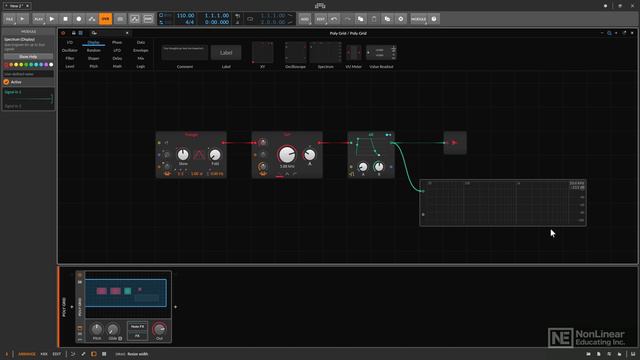This screenshot has height=360, width=640.
Task: Select the Envelope module category
Action: tap(141, 50)
